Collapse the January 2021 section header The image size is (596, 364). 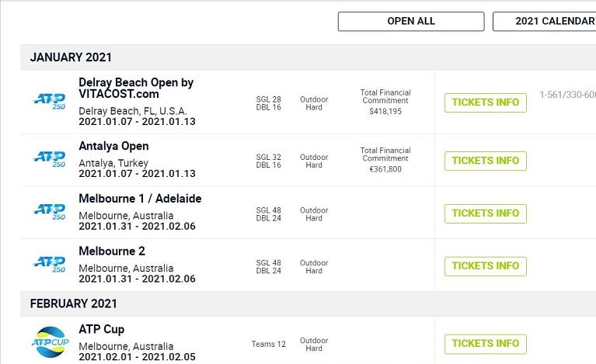click(71, 57)
